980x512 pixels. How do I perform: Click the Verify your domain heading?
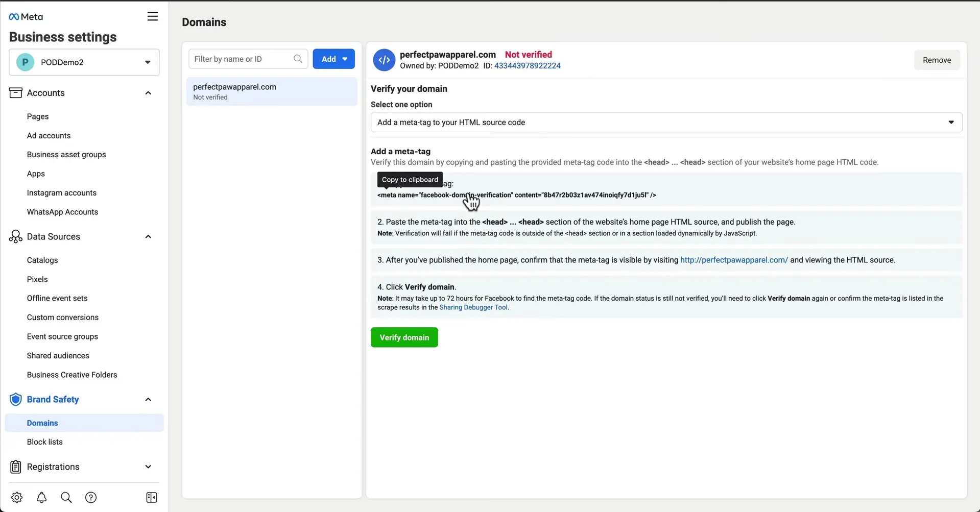[409, 89]
